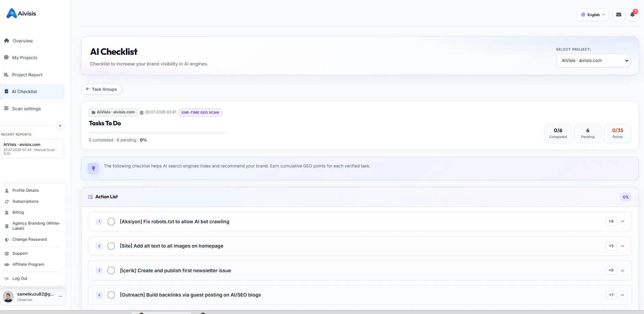This screenshot has height=314, width=644.
Task: Select AI Checklist menu item
Action: click(33, 91)
